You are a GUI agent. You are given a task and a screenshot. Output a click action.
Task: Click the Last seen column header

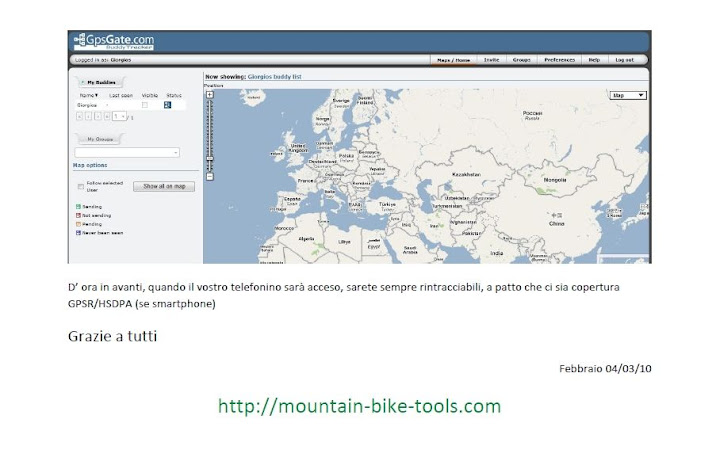[x=121, y=96]
